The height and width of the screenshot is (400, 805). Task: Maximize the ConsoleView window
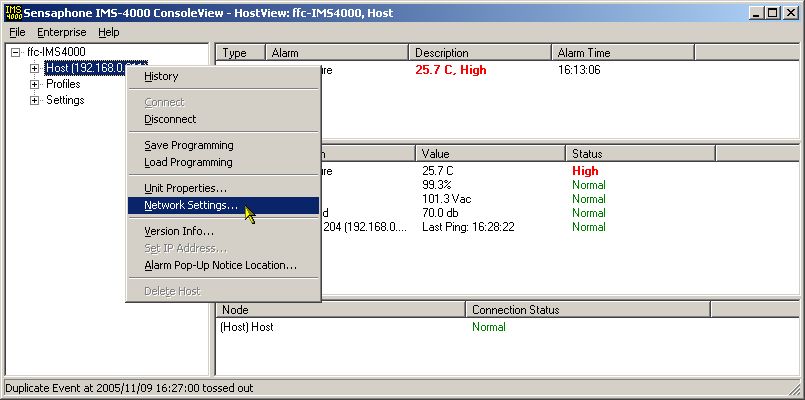(772, 13)
